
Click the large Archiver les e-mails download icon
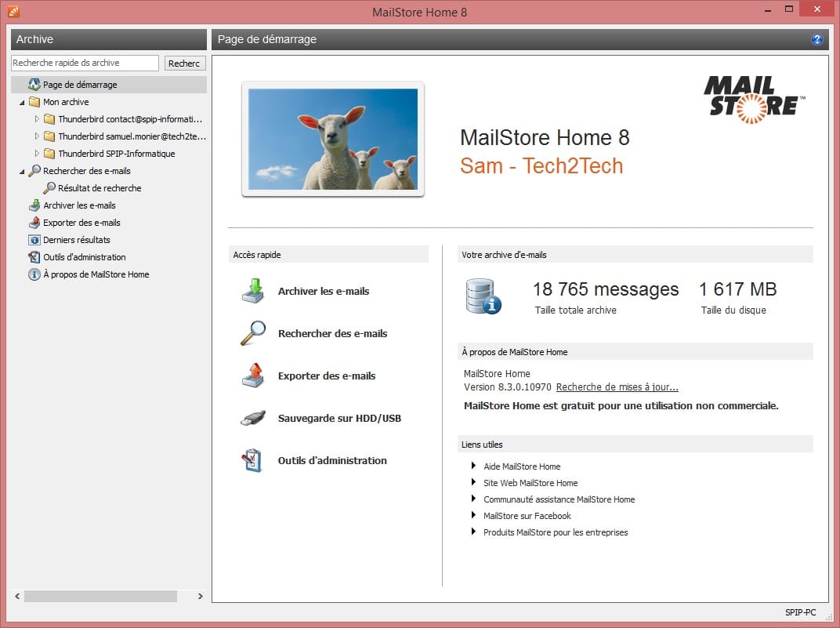pyautogui.click(x=253, y=291)
